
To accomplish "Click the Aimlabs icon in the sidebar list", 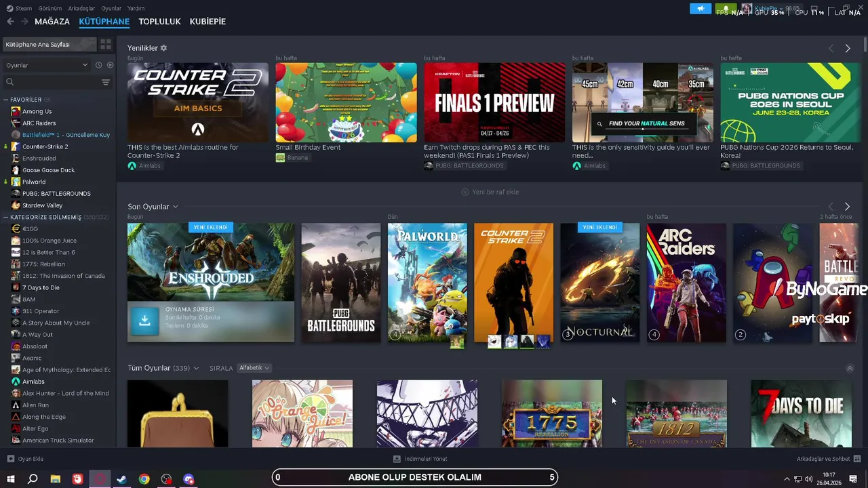I will point(16,382).
